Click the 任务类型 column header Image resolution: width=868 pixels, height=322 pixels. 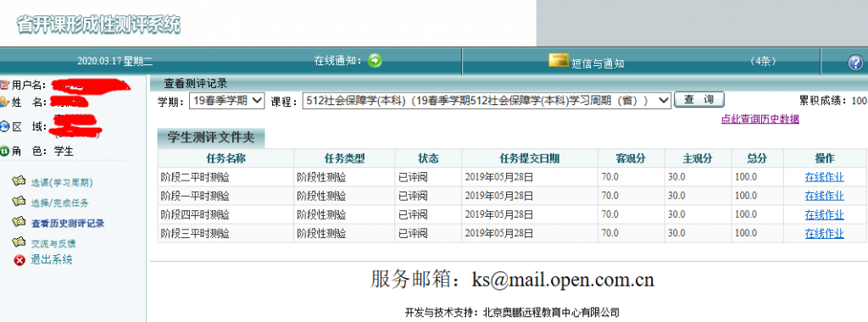345,158
